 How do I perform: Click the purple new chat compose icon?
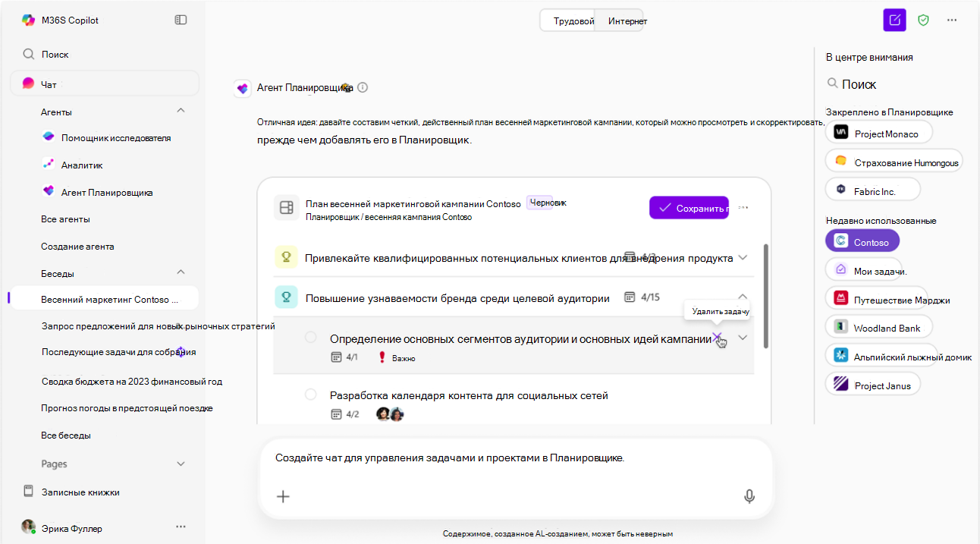(x=895, y=20)
